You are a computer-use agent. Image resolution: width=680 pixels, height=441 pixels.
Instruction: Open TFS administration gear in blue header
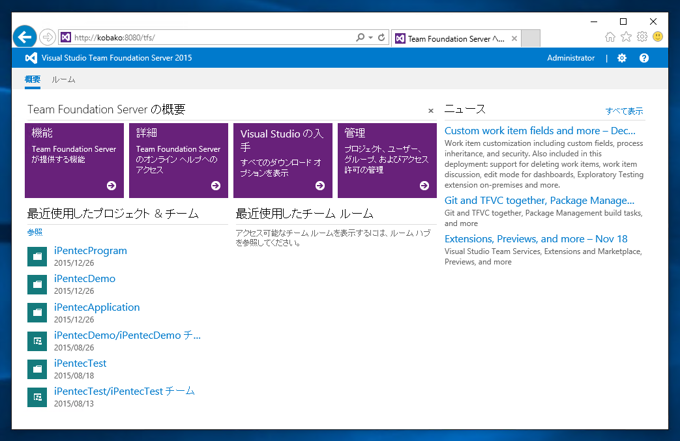622,58
